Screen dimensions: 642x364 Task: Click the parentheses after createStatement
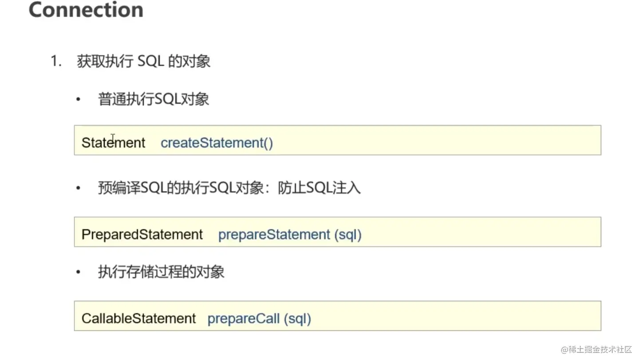pos(268,143)
